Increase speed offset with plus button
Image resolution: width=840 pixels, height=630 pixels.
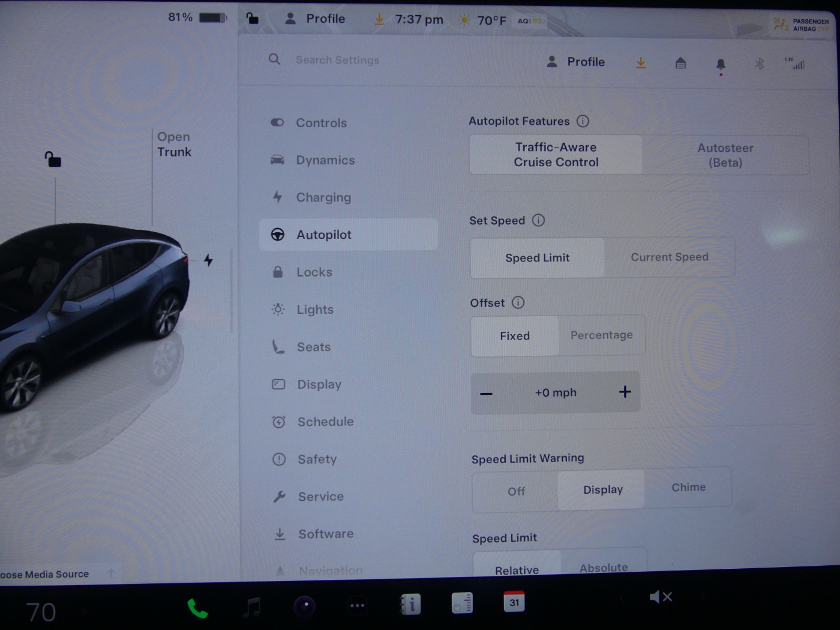[624, 392]
